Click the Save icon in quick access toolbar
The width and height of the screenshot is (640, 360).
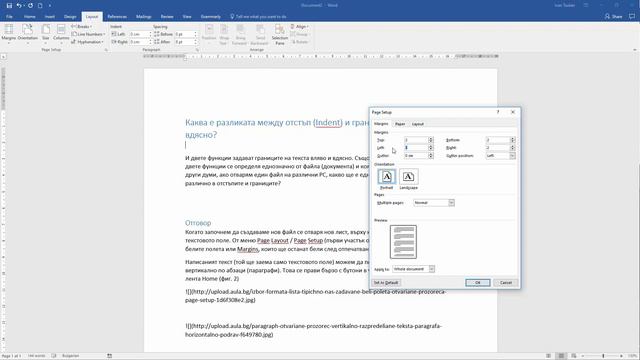tap(9, 6)
